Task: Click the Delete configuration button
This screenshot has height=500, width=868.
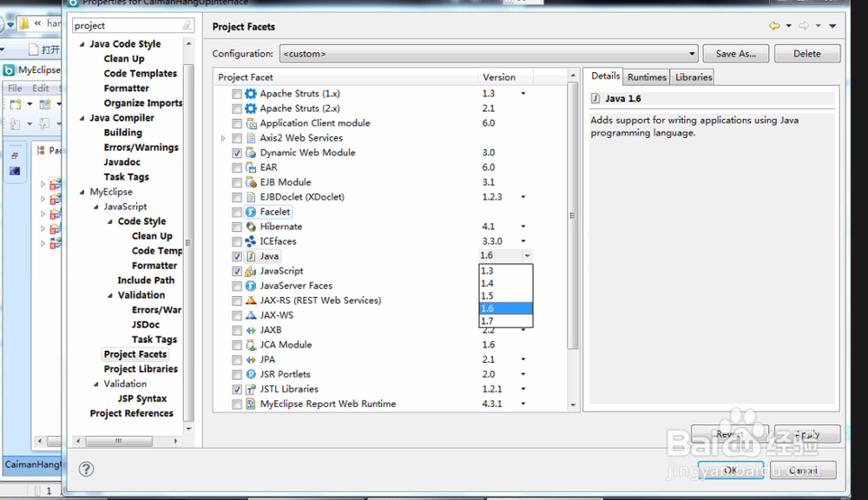Action: (x=807, y=54)
